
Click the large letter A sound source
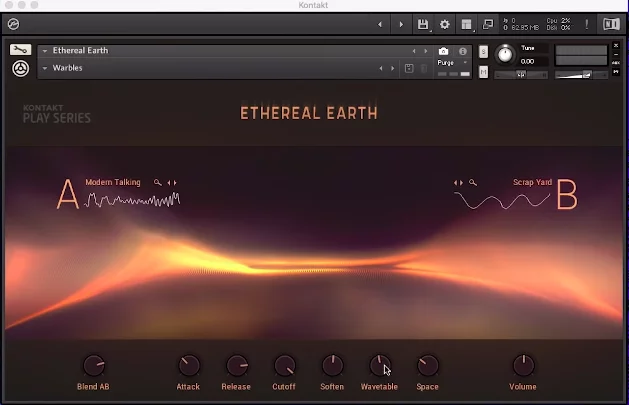tap(67, 194)
